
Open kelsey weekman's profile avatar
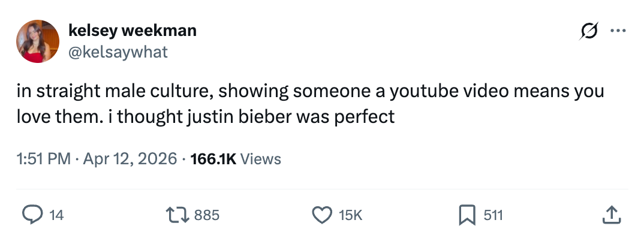coord(38,41)
